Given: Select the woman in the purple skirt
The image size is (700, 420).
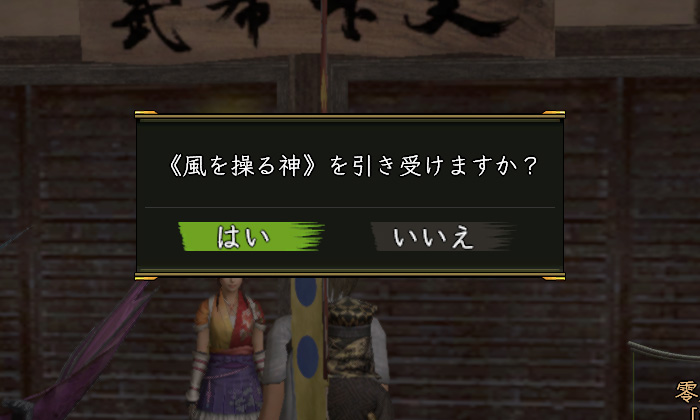Looking at the screenshot, I should 227,348.
